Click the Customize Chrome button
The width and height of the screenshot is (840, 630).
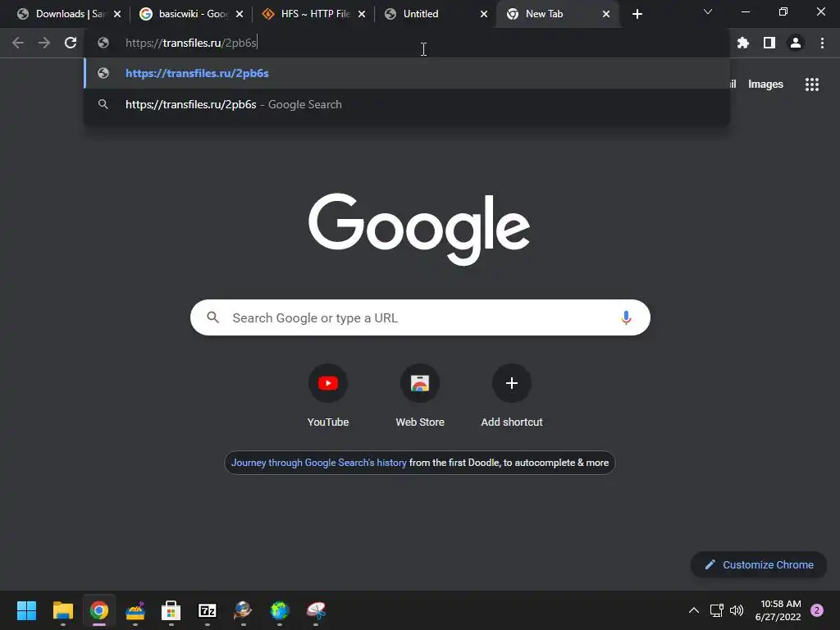click(x=759, y=564)
